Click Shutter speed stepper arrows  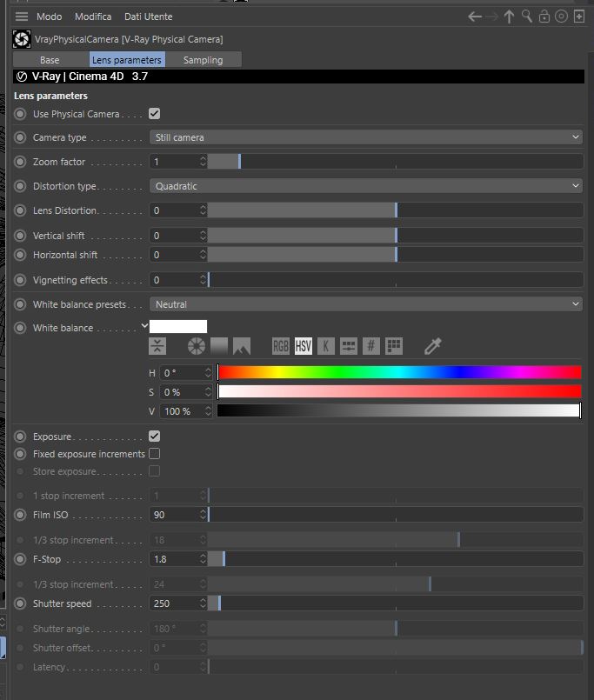click(x=204, y=603)
